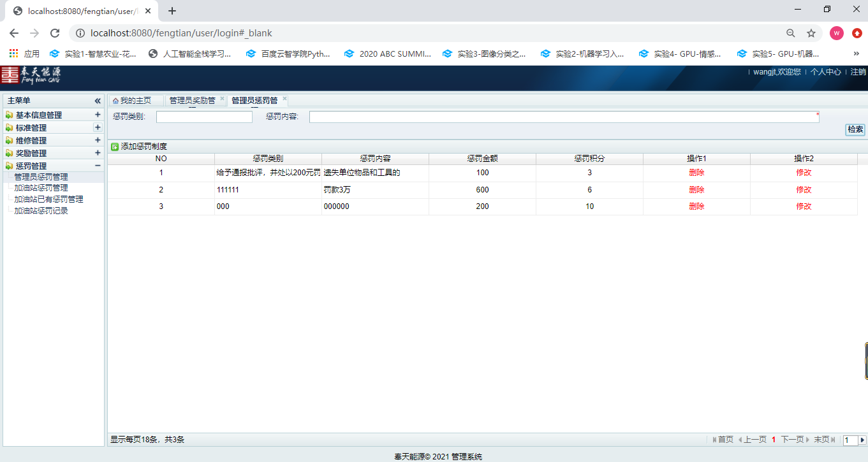868x462 pixels.
Task: Open a new browser tab
Action: [x=172, y=11]
